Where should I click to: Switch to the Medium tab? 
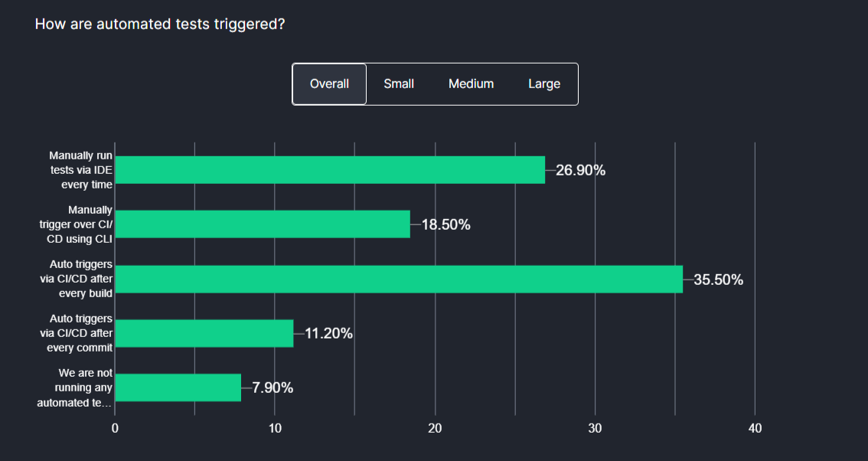[471, 84]
